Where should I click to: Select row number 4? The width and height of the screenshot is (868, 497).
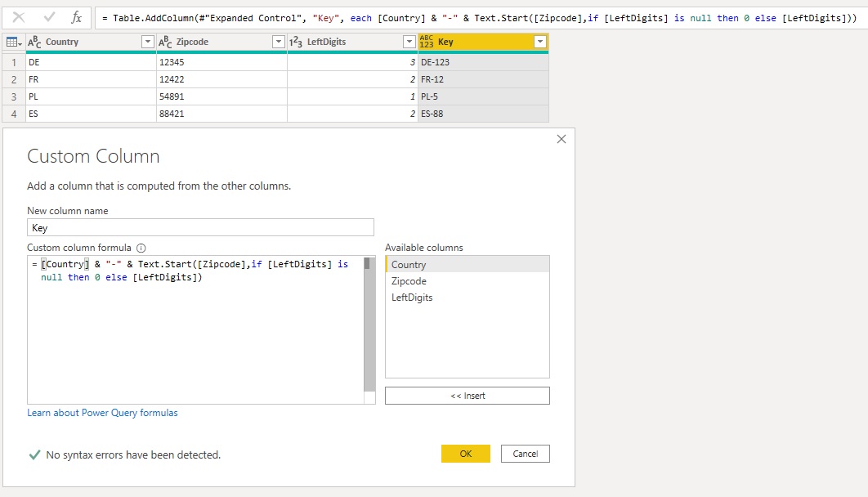14,114
